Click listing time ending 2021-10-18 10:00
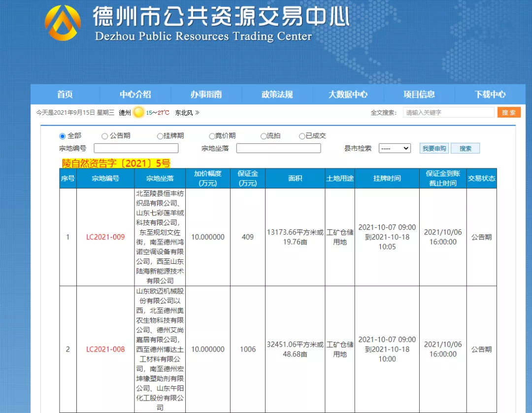The height and width of the screenshot is (413, 532). (x=387, y=349)
